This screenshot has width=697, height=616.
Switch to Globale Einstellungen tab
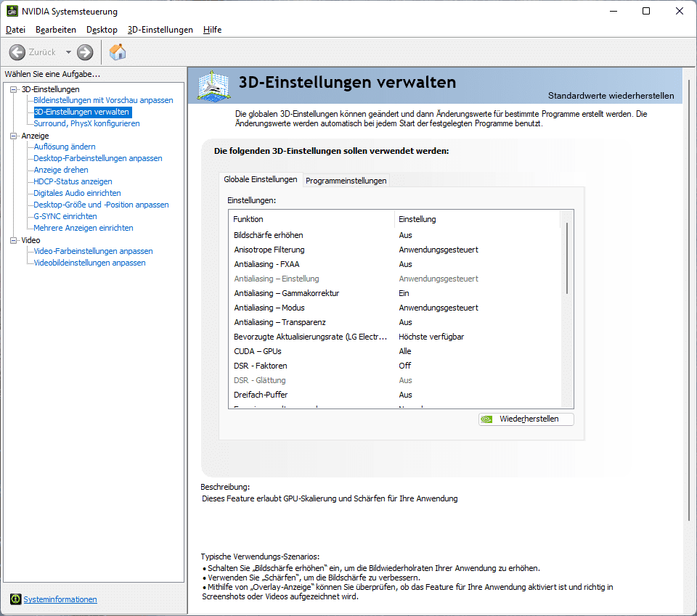click(x=261, y=179)
